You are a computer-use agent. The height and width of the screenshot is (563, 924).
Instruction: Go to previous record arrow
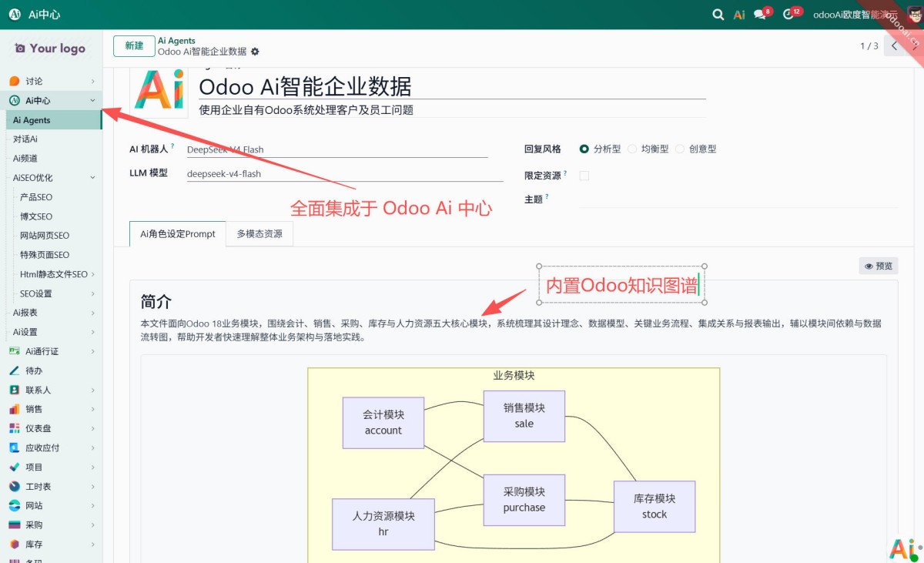(x=894, y=45)
